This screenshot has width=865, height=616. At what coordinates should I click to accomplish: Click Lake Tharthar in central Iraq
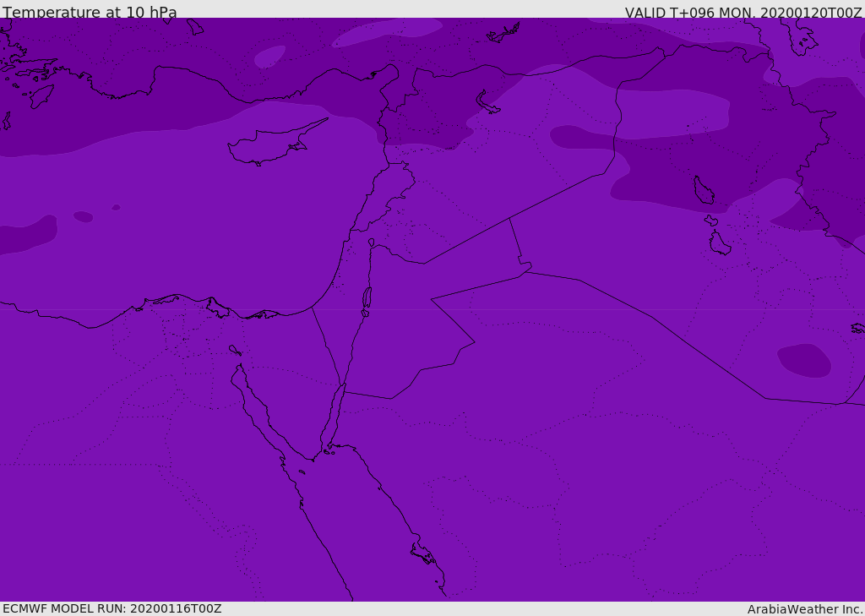coord(704,190)
